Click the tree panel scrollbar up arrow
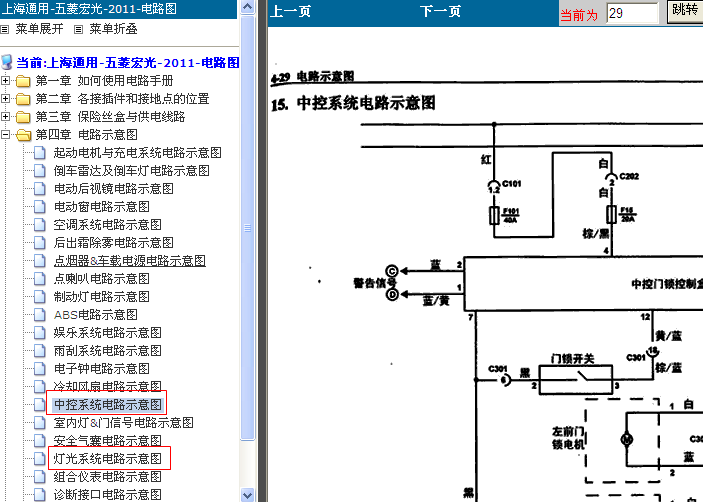Image resolution: width=703 pixels, height=502 pixels. point(247,7)
